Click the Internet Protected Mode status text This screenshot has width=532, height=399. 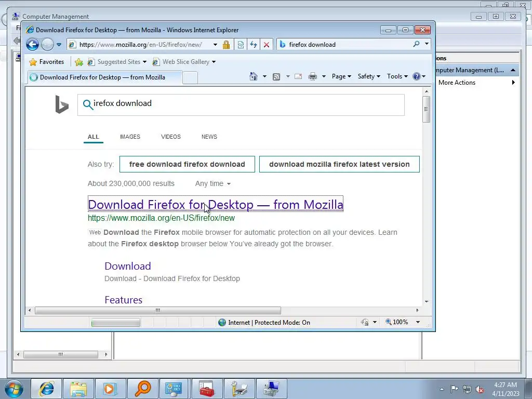pos(269,322)
